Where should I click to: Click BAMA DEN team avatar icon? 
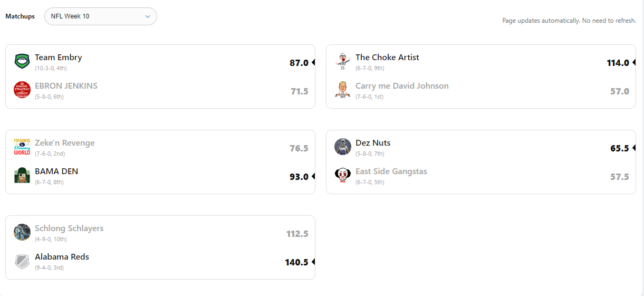22,175
